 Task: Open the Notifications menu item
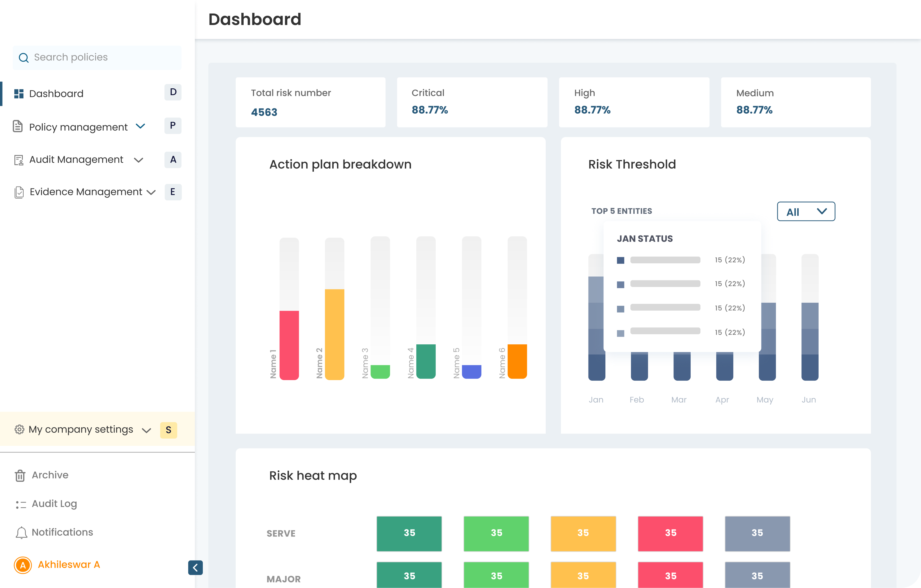pos(62,532)
